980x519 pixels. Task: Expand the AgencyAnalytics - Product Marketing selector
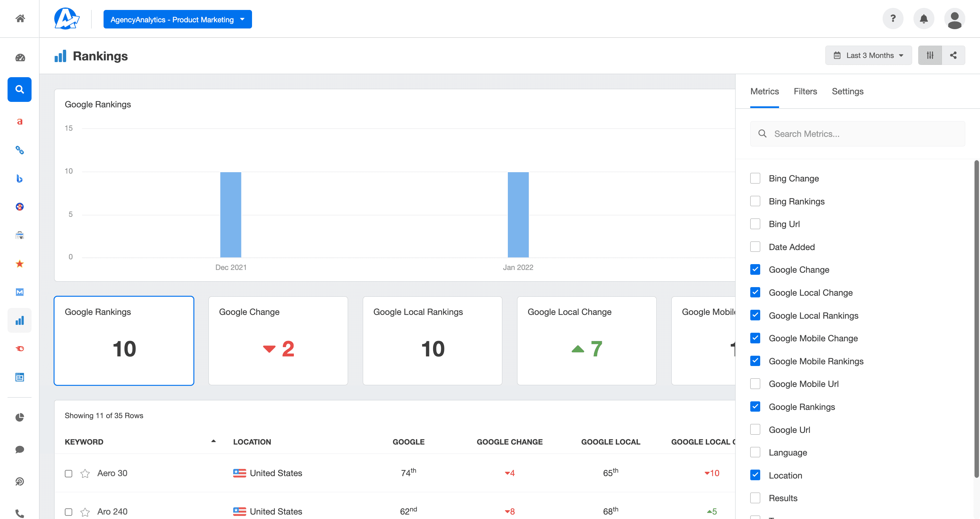pos(177,19)
